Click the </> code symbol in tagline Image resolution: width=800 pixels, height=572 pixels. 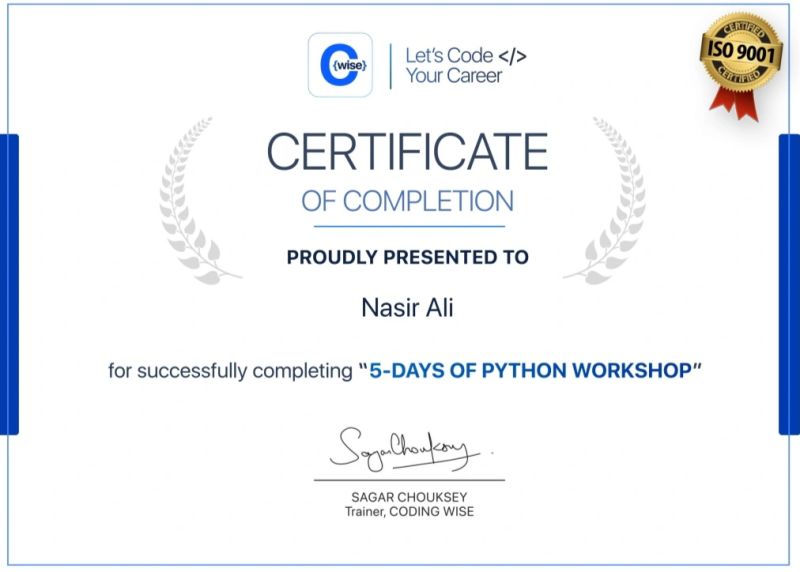pos(512,56)
